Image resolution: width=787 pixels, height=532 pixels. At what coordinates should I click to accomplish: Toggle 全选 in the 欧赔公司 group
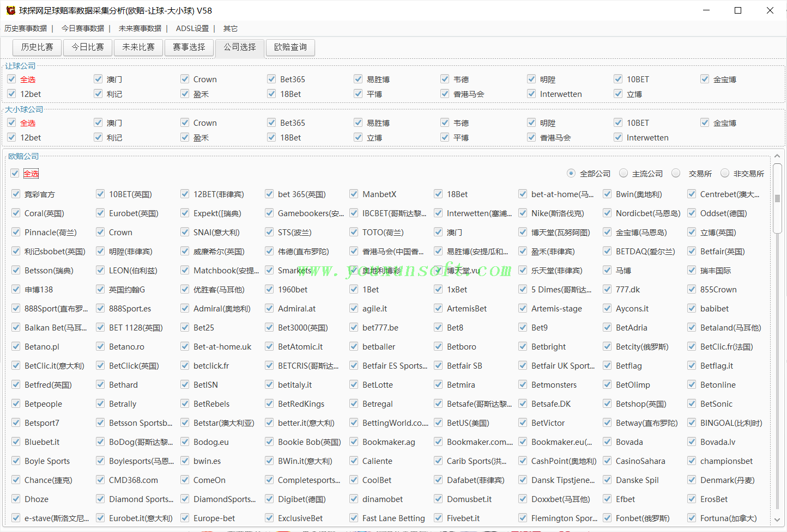(x=15, y=173)
